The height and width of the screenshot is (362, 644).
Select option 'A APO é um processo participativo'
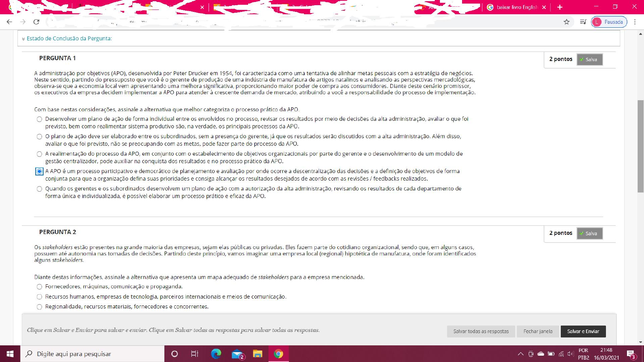click(x=39, y=171)
